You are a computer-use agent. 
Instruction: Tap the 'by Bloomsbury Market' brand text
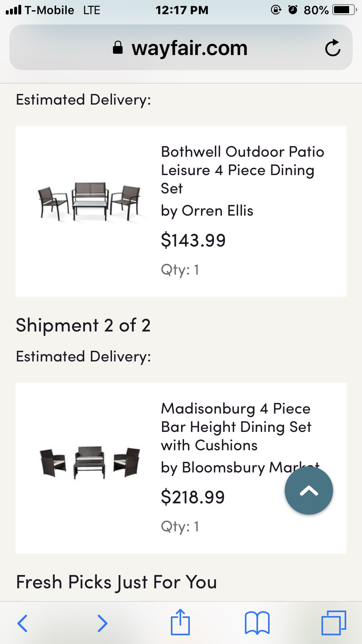(222, 467)
